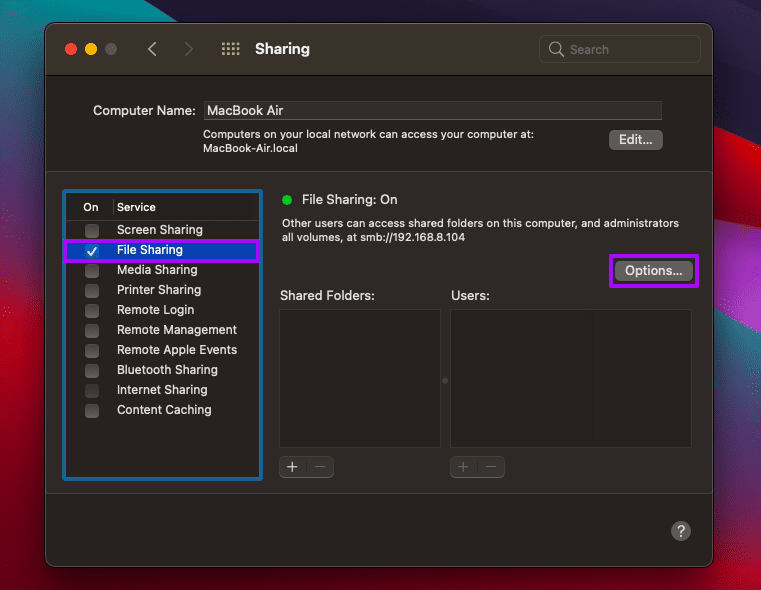Screen dimensions: 761x590
Task: Go forward with the right chevron arrow
Action: click(x=189, y=49)
